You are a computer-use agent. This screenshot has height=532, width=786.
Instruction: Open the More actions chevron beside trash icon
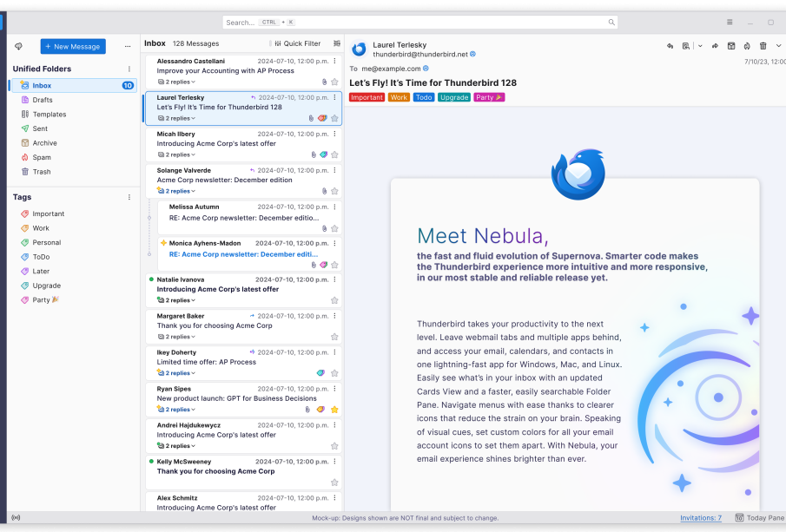[x=778, y=46]
